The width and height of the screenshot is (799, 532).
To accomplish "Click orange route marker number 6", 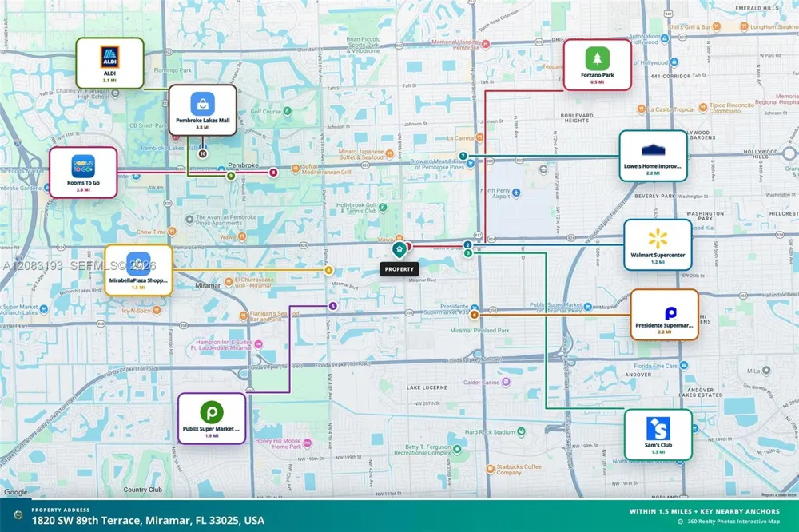I will [474, 315].
